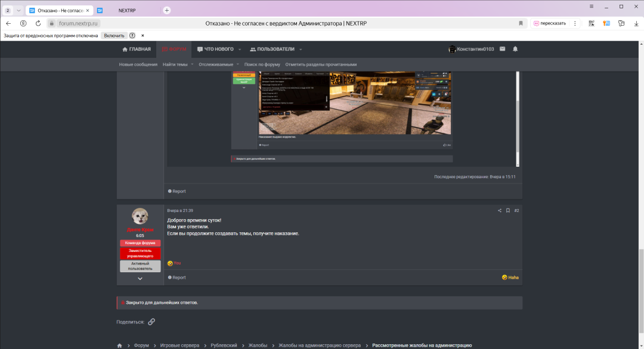Click the share icon on post #2
The image size is (644, 349).
(x=500, y=211)
